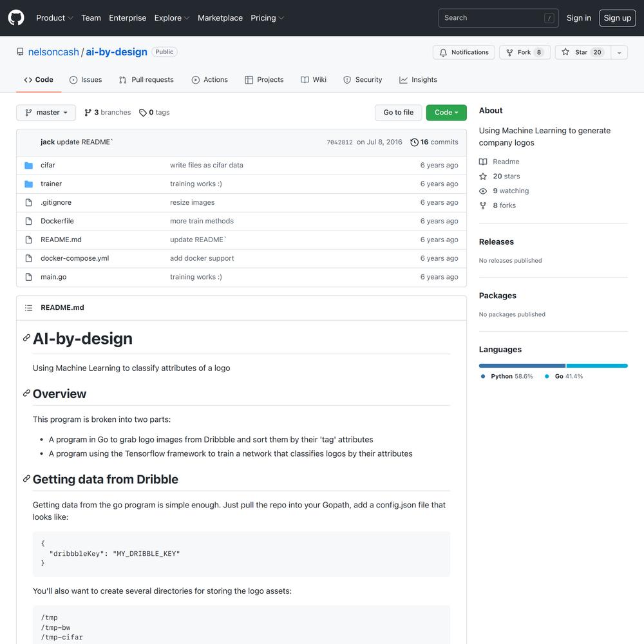Click the 'resize images' commit message
This screenshot has height=644, width=644.
point(192,202)
